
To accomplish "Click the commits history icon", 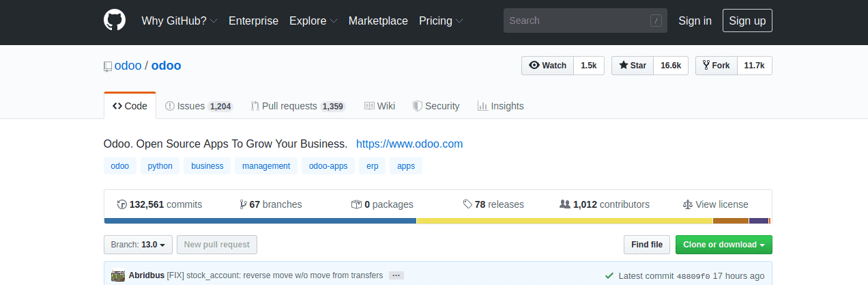I will tap(122, 204).
